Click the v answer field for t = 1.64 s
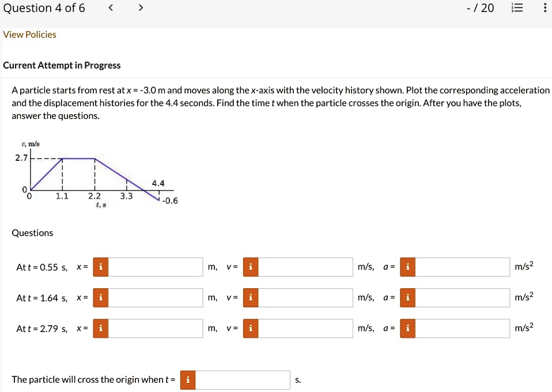 304,297
